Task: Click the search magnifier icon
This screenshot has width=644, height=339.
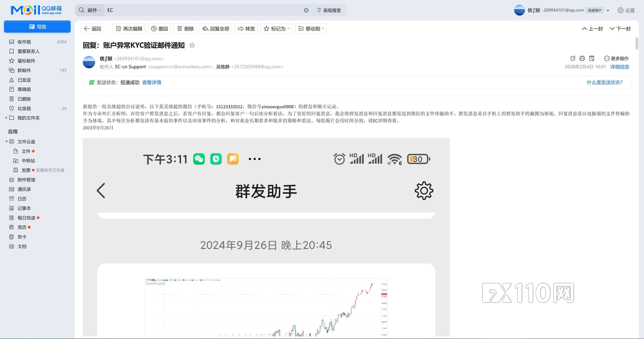Action: click(x=81, y=10)
